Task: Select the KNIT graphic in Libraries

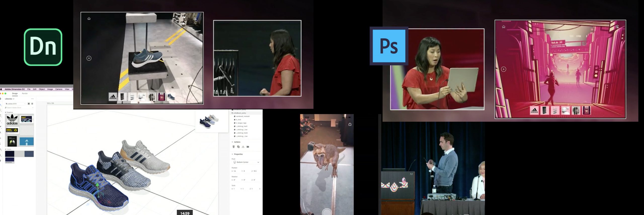Action: pos(26,119)
